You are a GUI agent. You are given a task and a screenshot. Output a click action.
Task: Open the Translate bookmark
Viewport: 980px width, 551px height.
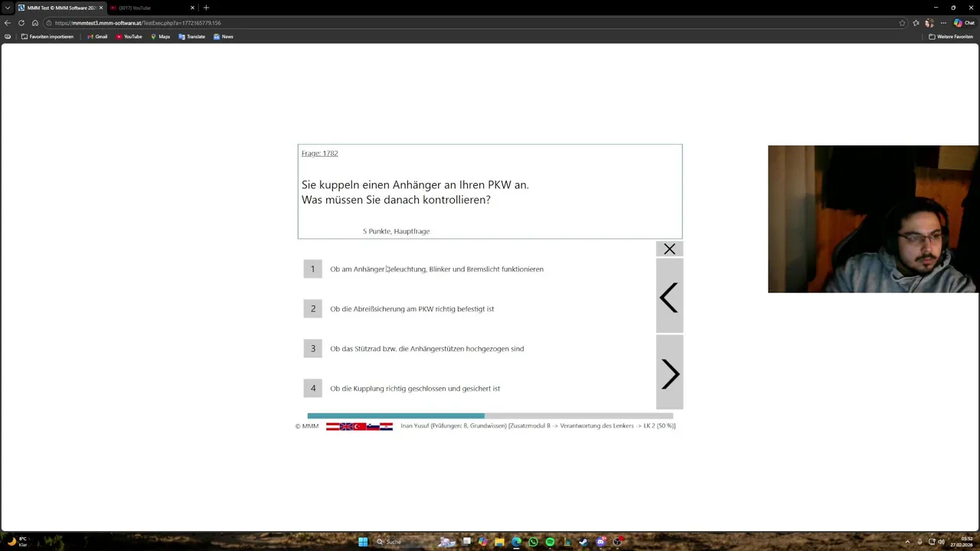click(191, 37)
